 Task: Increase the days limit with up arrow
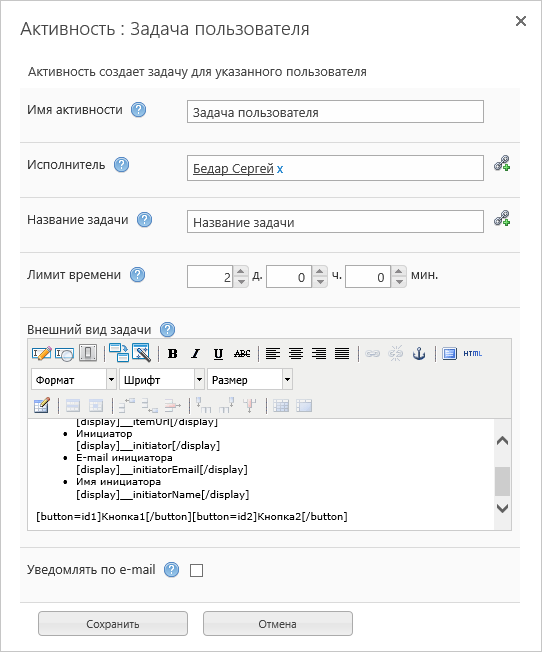coord(241,272)
